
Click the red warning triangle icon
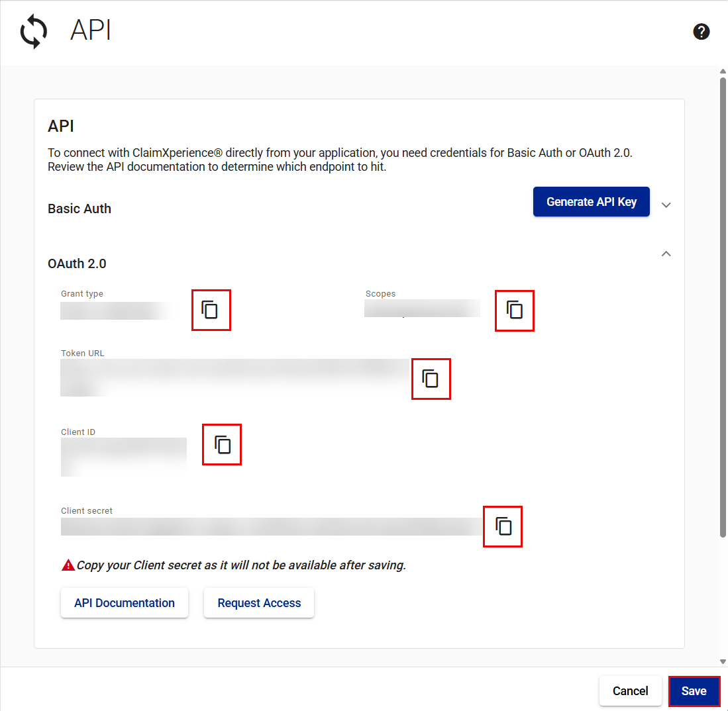(68, 565)
